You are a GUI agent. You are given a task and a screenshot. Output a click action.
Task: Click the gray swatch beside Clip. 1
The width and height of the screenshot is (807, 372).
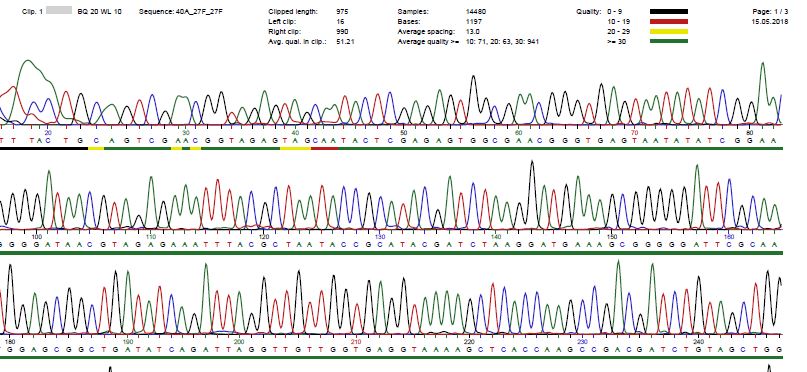59,10
